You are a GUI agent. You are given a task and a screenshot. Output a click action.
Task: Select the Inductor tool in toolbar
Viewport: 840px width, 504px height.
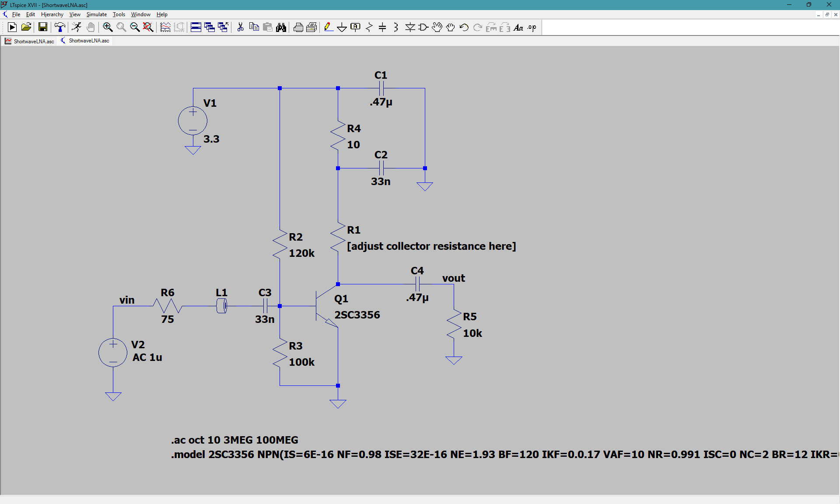pos(396,28)
